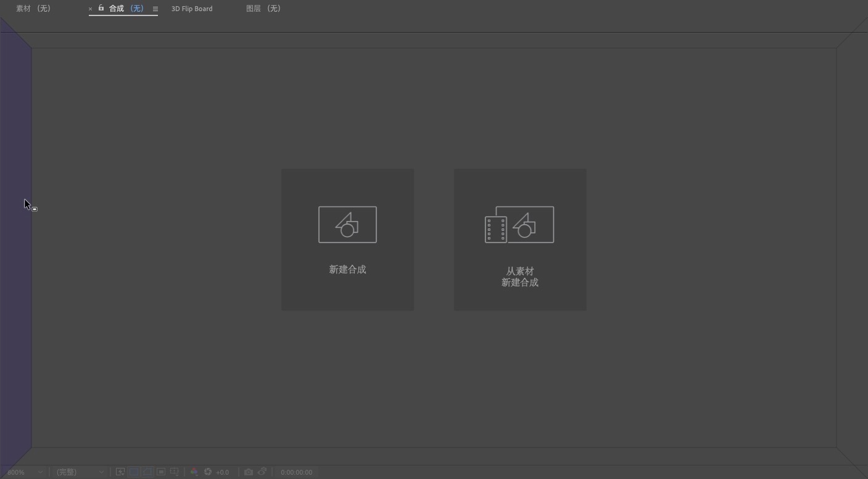Open the 合成 panel menu icon

[155, 9]
